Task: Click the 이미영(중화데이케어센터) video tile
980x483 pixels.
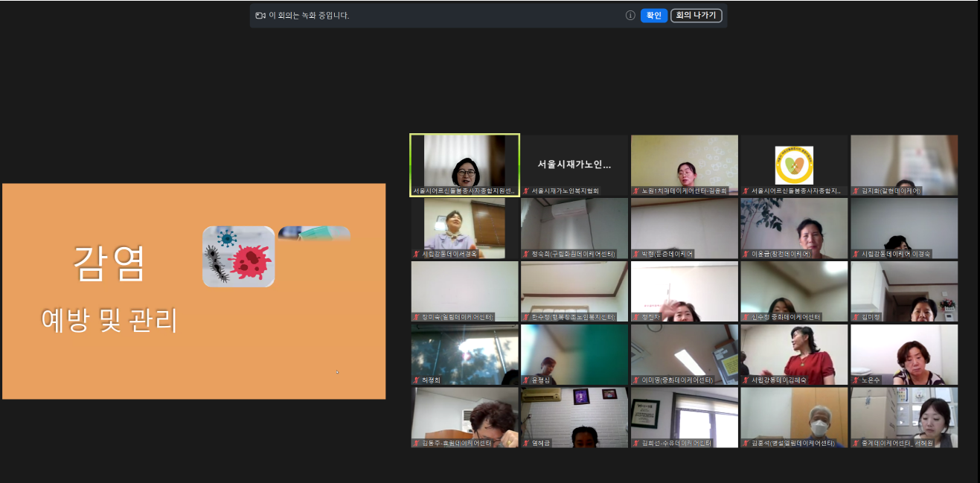Action: (x=684, y=354)
